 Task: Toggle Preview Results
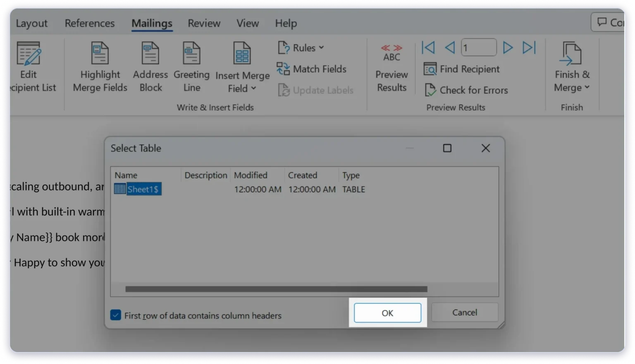coord(392,68)
